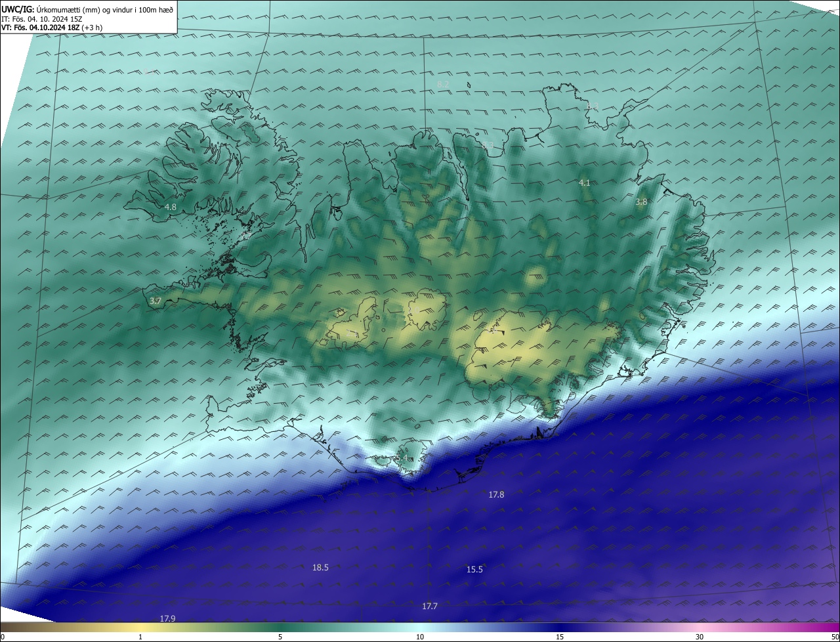This screenshot has height=642, width=840.
Task: Click the 15.5 value over the ocean
Action: pos(474,569)
